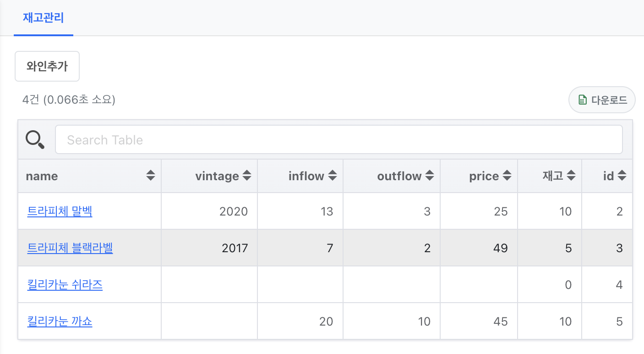Viewport: 644px width, 354px height.
Task: Sort table by name column arrows
Action: pos(150,176)
